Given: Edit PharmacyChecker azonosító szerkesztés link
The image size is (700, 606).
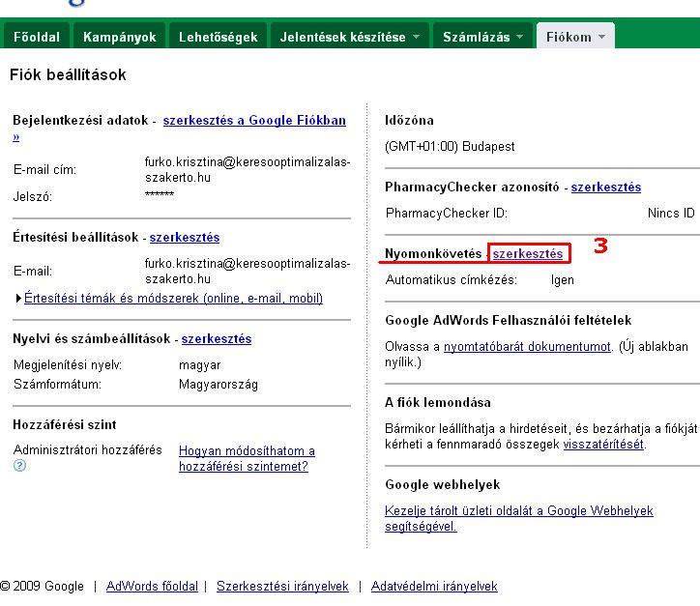Looking at the screenshot, I should tap(606, 187).
